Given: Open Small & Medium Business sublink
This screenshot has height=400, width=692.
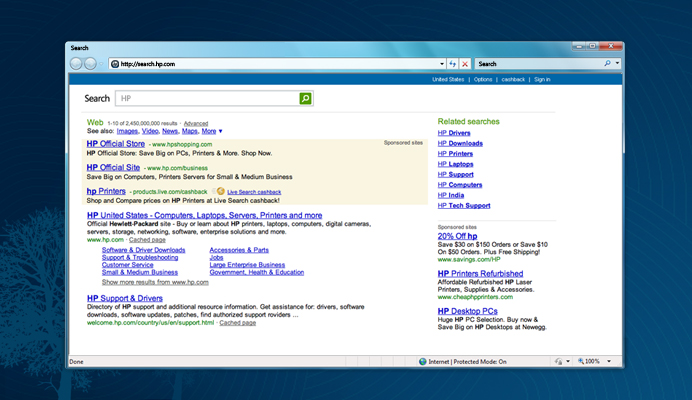Looking at the screenshot, I should click(x=140, y=272).
